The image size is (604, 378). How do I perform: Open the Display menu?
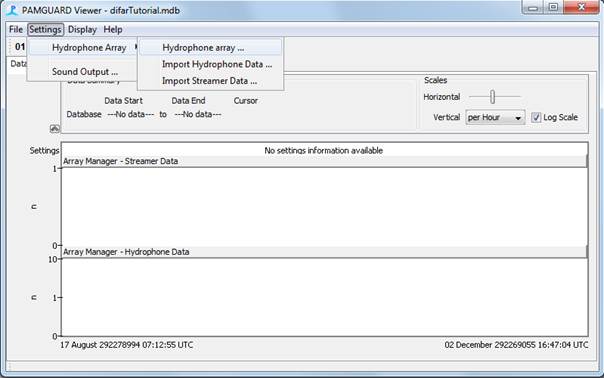[x=82, y=30]
